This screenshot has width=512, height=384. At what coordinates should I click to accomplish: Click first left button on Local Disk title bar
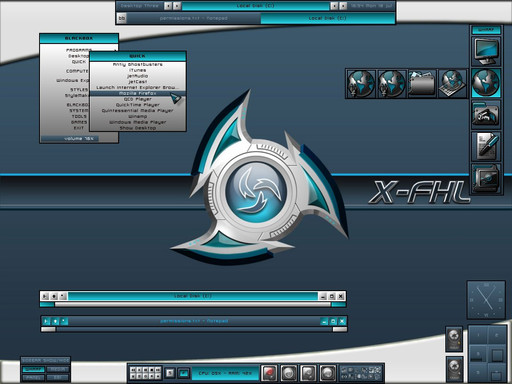[45, 296]
